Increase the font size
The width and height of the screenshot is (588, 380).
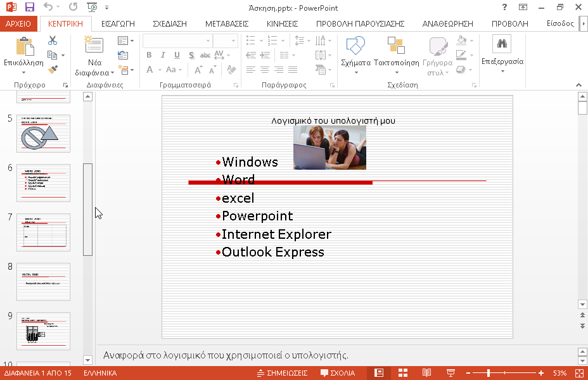(198, 70)
